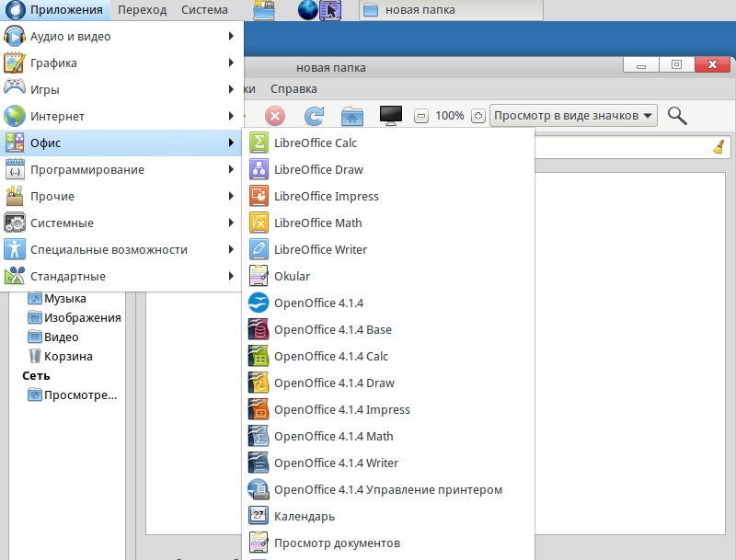
Task: Open the Календарь menu entry
Action: pos(387,516)
